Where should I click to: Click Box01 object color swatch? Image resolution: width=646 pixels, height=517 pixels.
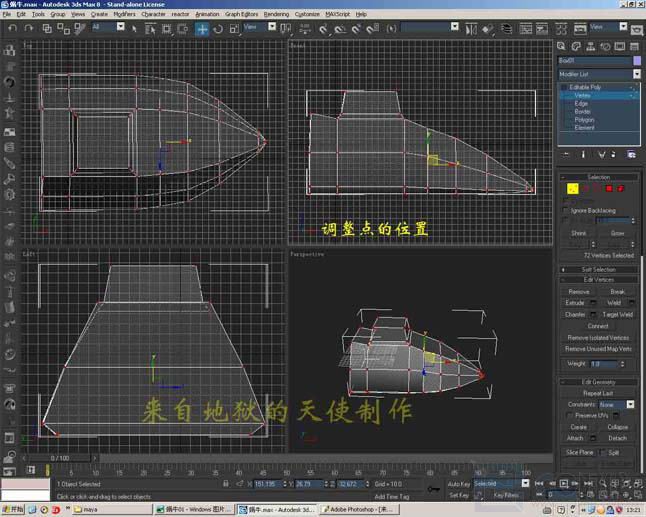pos(637,61)
